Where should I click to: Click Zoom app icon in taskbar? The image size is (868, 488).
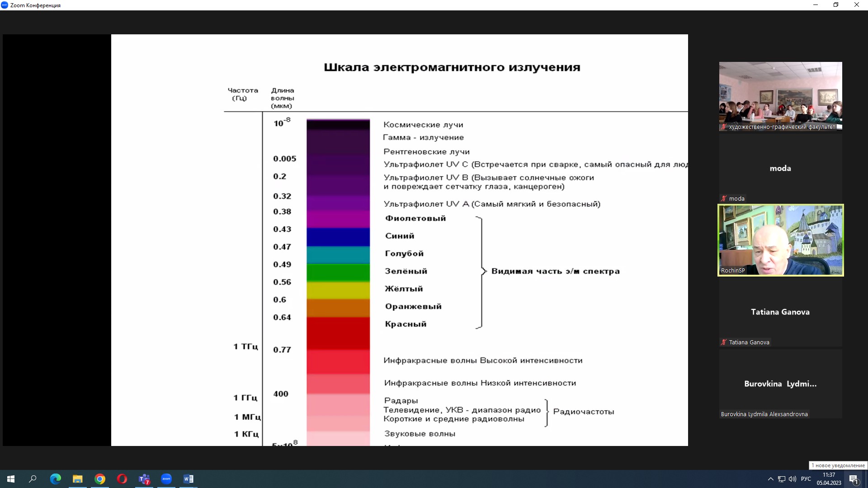(x=166, y=479)
